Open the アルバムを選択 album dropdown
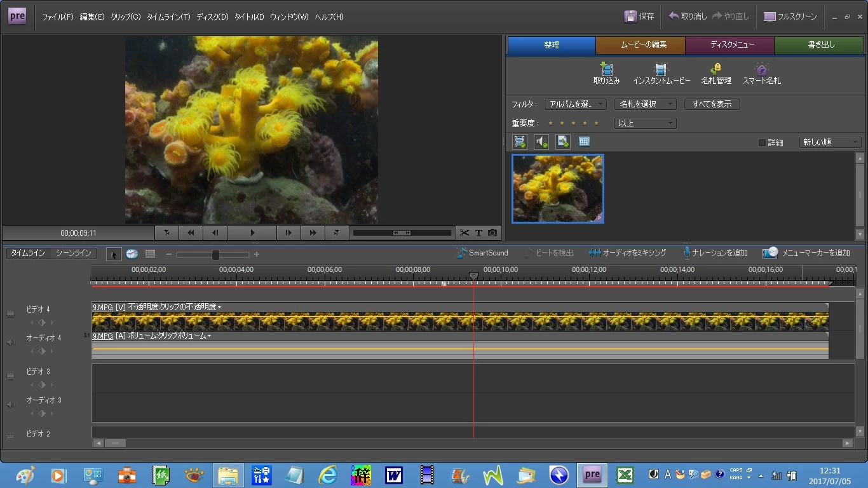Viewport: 868px width, 488px height. click(575, 104)
